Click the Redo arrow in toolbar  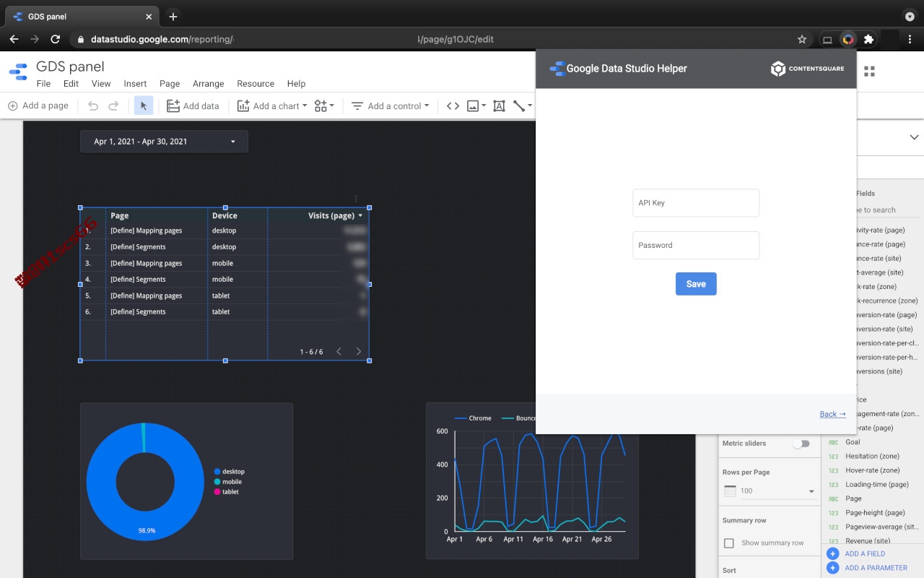tap(113, 105)
